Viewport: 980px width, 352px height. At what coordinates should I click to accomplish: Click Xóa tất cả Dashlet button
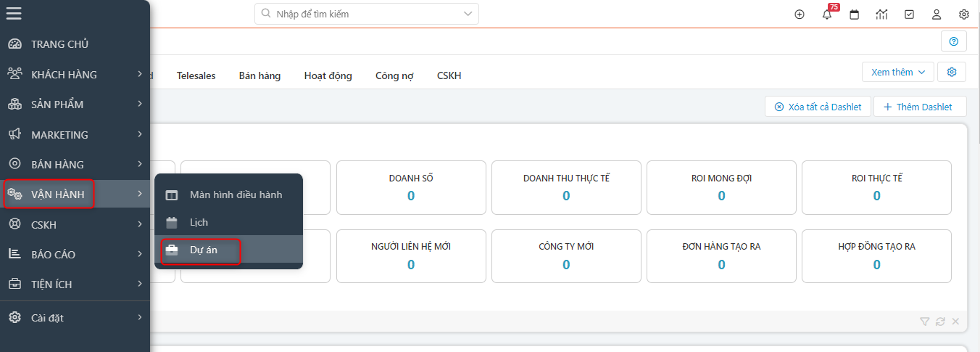tap(818, 107)
